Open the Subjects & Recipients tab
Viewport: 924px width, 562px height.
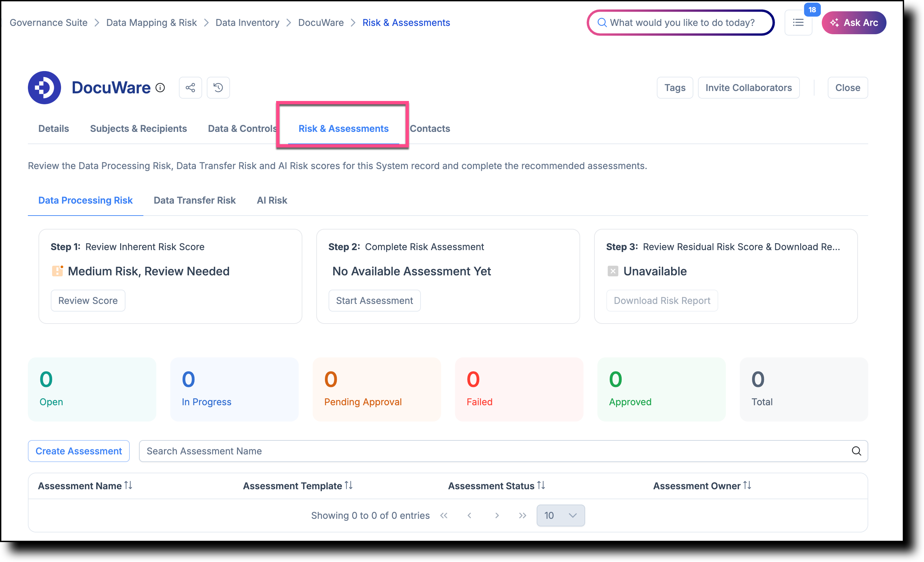pyautogui.click(x=138, y=129)
